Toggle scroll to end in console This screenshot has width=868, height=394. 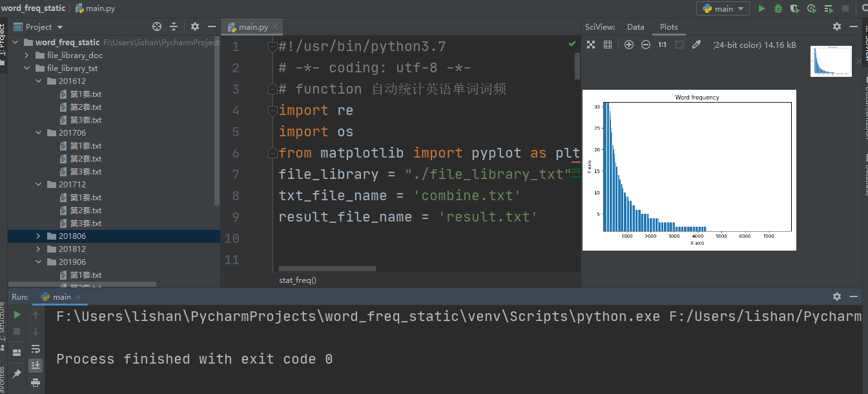point(36,365)
